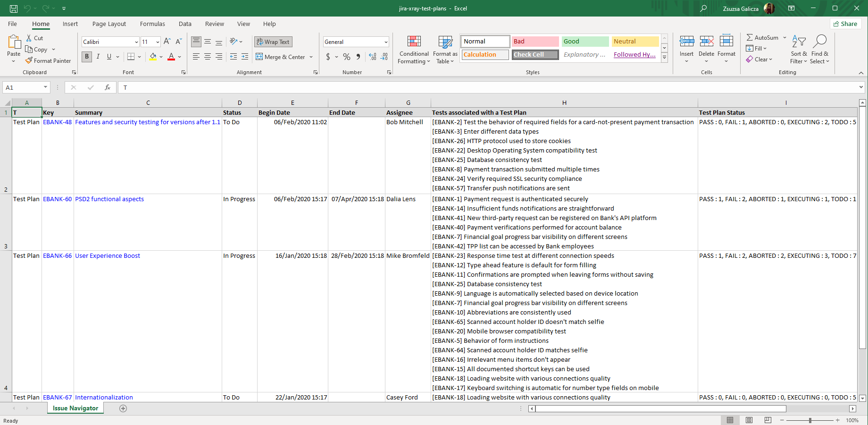
Task: Open the Name Box dropdown arrow
Action: click(45, 87)
